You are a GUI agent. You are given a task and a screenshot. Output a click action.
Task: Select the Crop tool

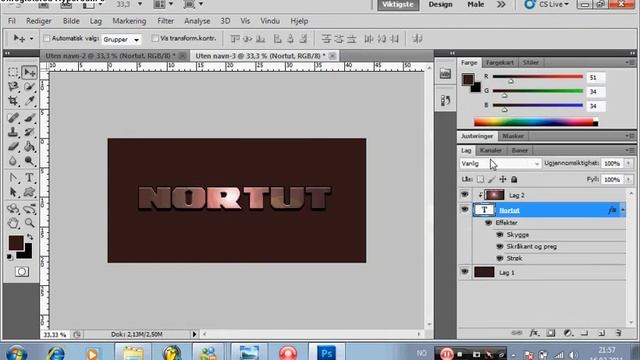click(x=13, y=101)
